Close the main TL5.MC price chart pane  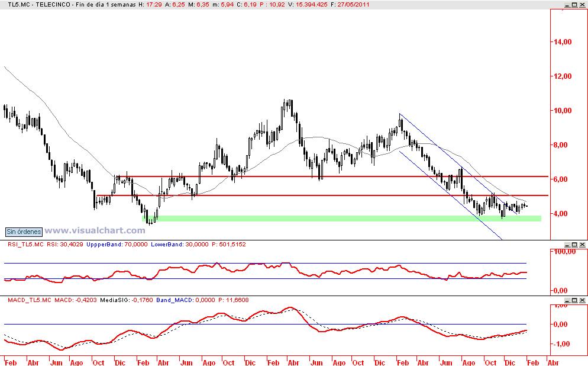[582, 5]
